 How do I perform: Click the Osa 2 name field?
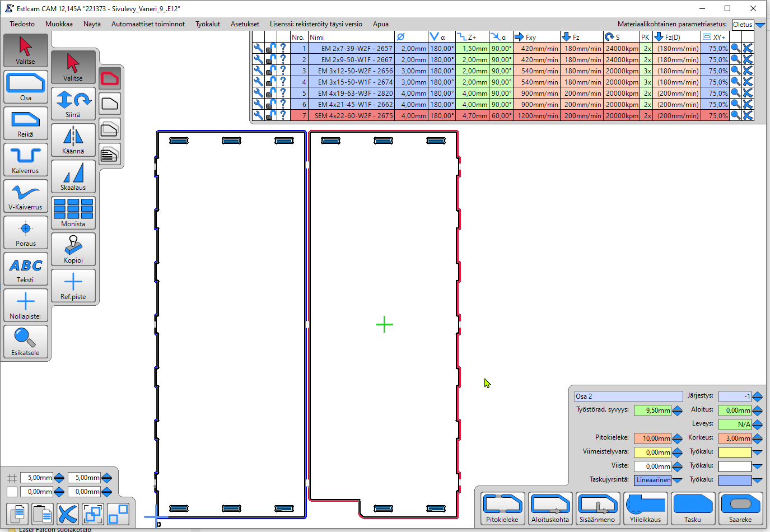(628, 396)
